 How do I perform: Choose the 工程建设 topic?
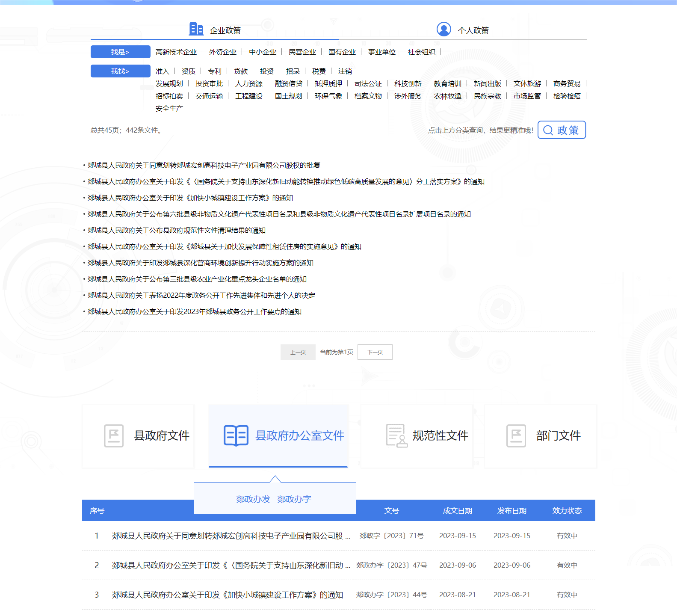[x=249, y=96]
